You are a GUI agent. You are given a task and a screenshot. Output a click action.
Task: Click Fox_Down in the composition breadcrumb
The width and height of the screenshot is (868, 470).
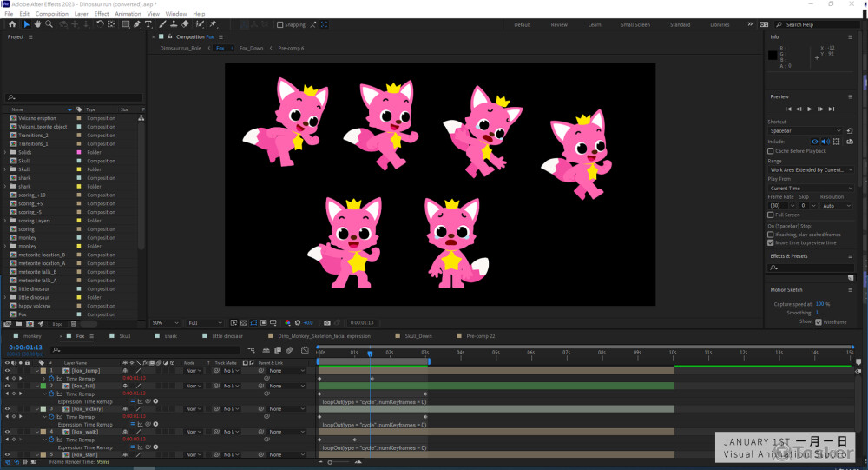pyautogui.click(x=251, y=49)
